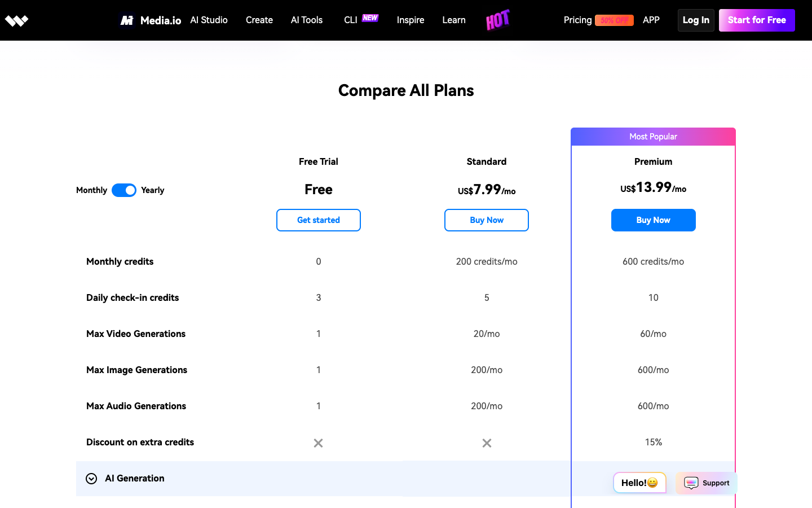The width and height of the screenshot is (812, 508).
Task: Click Get started for Free Trial
Action: point(319,220)
